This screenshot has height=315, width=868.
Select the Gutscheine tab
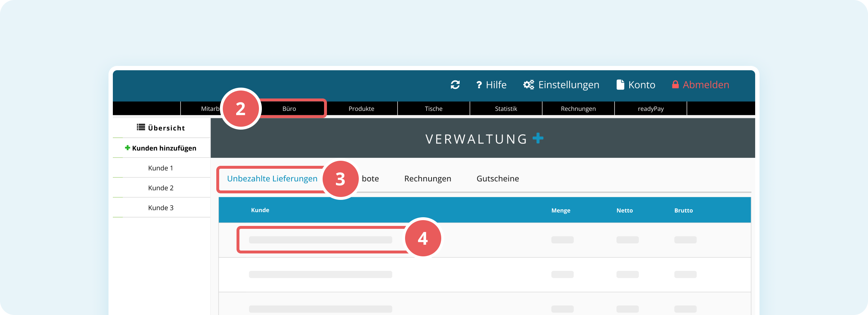[x=498, y=178]
